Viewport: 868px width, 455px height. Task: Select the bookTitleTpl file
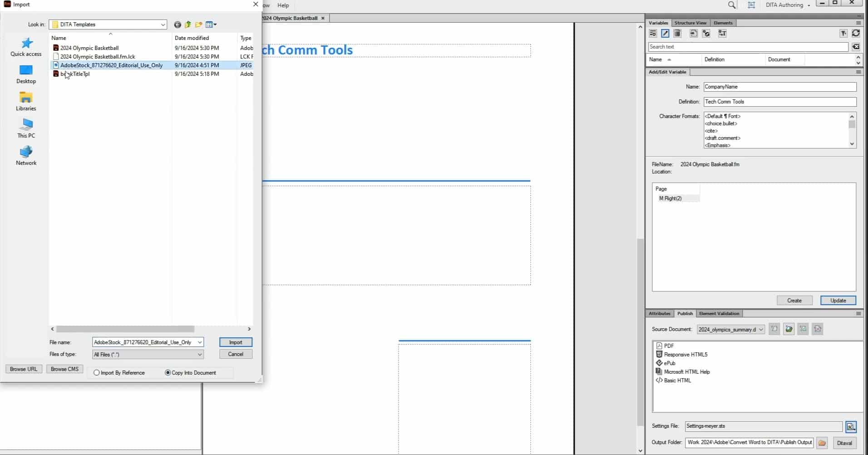pos(75,74)
